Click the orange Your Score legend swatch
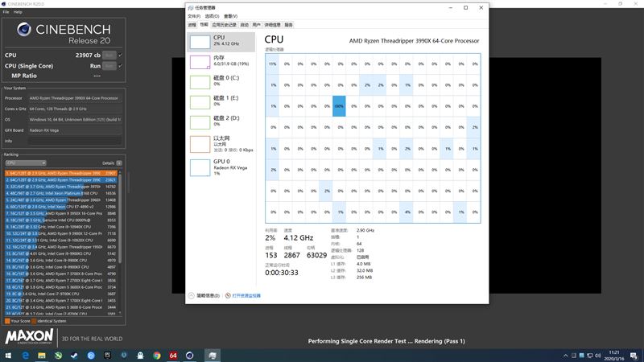 click(x=7, y=321)
